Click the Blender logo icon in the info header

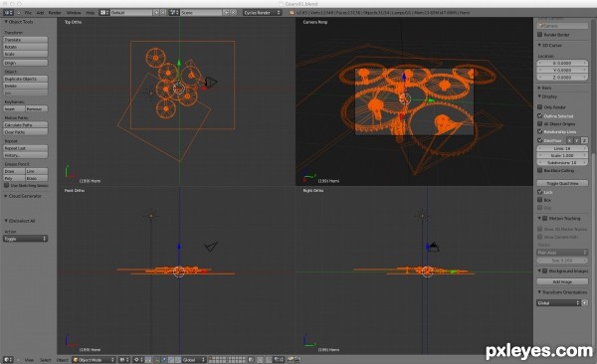(292, 13)
